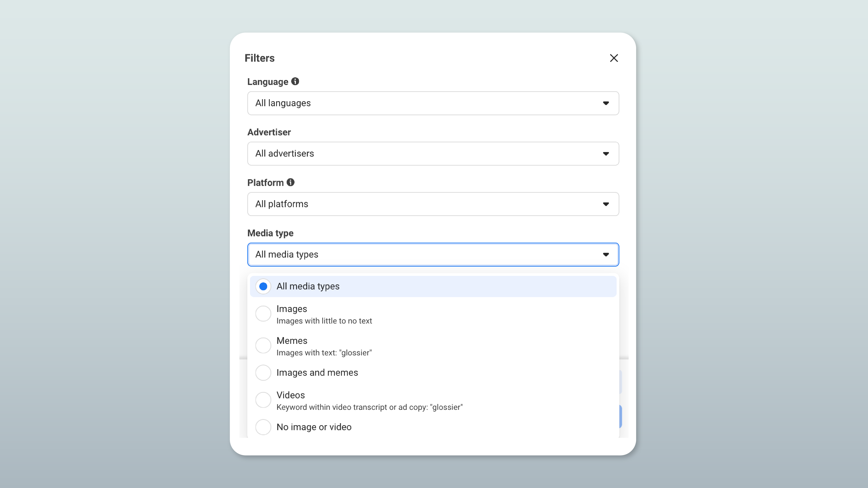The width and height of the screenshot is (868, 488).
Task: Click the Advertiser section label
Action: click(x=269, y=132)
